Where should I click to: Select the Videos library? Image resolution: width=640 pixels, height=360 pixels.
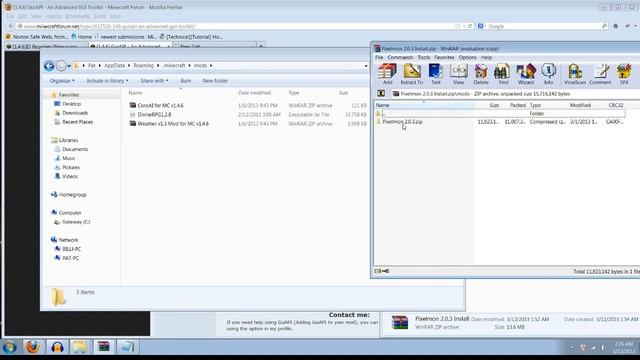tap(70, 176)
